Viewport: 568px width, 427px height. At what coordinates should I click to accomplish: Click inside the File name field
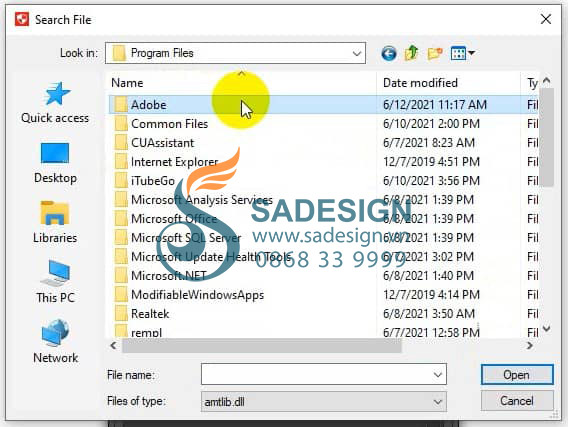click(316, 374)
